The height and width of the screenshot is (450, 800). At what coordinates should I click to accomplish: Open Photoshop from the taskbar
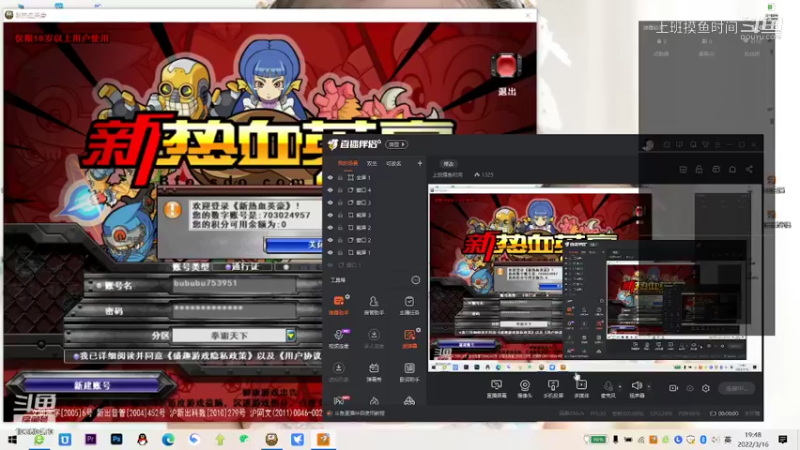pyautogui.click(x=116, y=439)
